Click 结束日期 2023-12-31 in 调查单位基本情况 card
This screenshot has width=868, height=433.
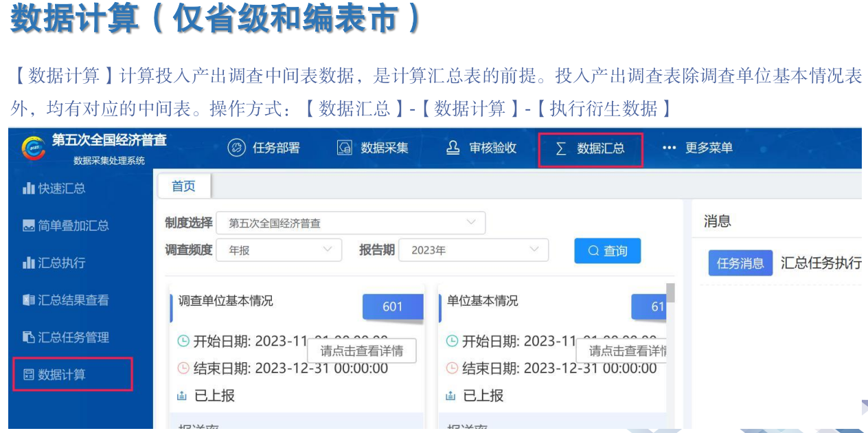coord(290,368)
